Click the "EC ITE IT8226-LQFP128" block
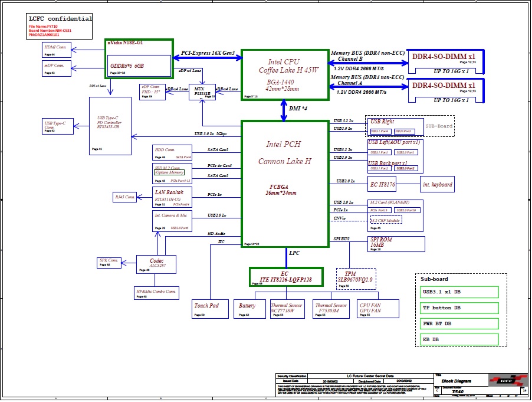The width and height of the screenshot is (532, 402). click(x=286, y=277)
